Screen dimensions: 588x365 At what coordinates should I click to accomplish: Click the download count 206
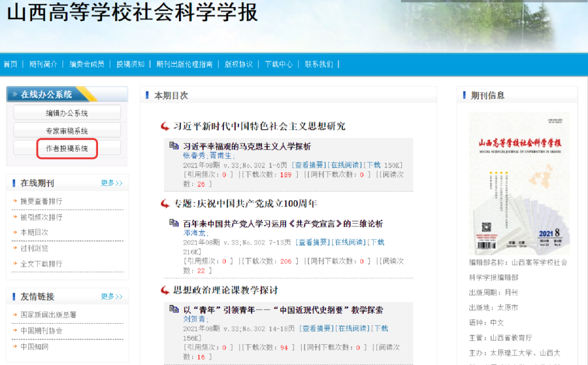click(x=286, y=261)
